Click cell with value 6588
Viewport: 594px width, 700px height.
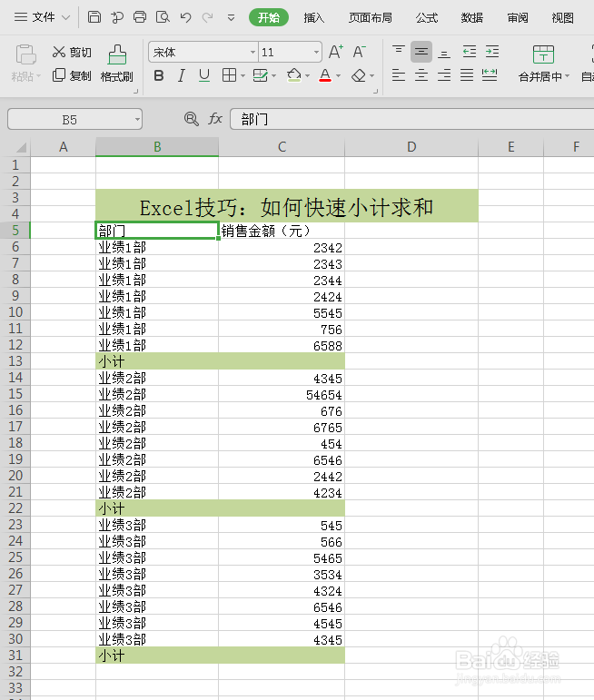(282, 345)
